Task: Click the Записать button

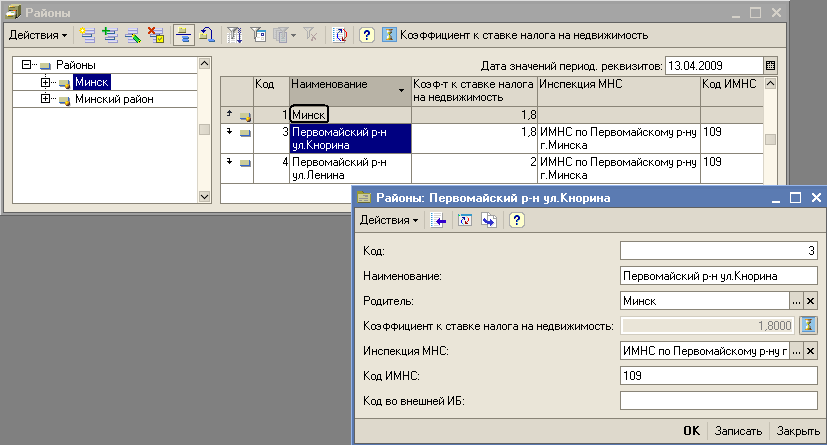Action: point(738,431)
